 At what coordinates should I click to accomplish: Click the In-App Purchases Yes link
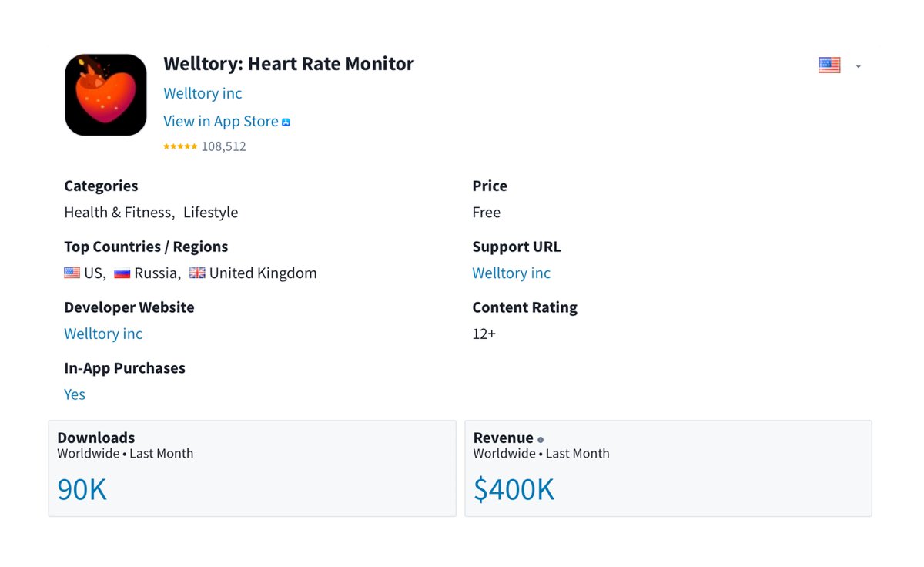(75, 394)
